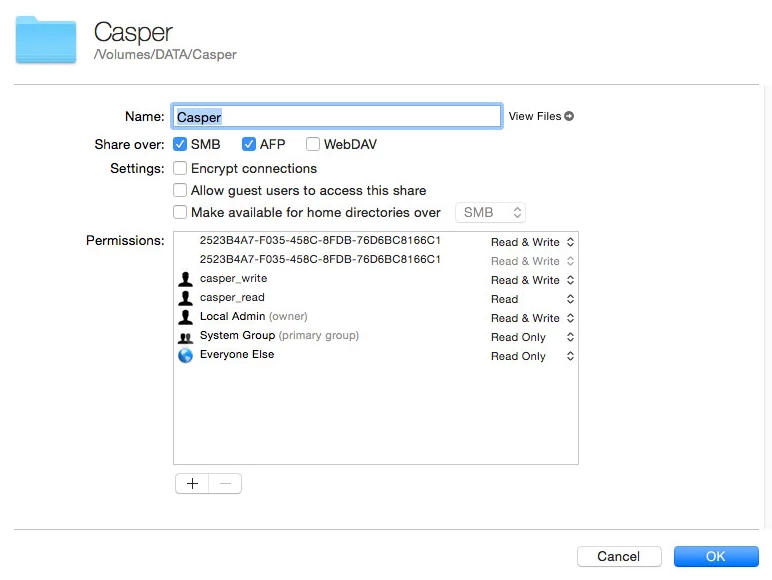Click the minus remove permission button
Viewport: 772px width, 580px height.
tap(225, 483)
